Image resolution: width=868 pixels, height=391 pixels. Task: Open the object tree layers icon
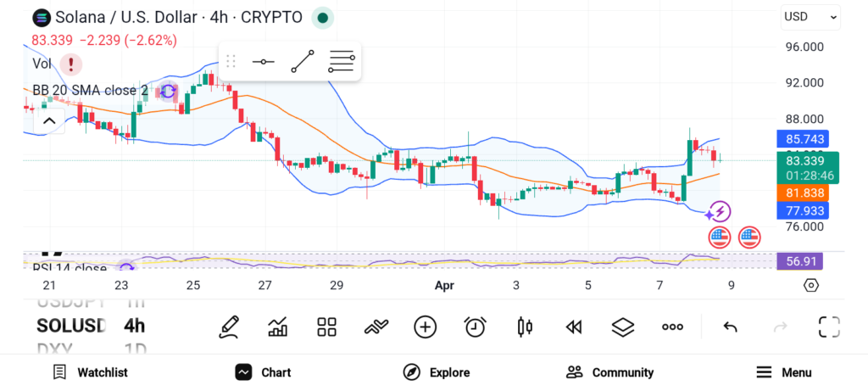(x=623, y=327)
